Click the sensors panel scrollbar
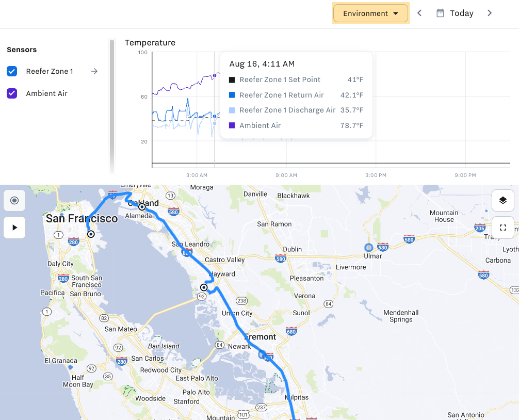519x420 pixels. point(112,106)
